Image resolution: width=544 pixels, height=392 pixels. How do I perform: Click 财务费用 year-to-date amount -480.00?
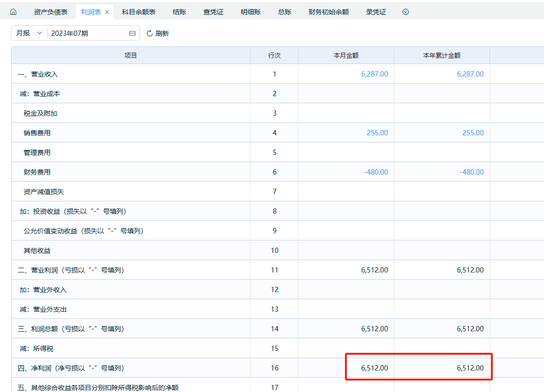[x=471, y=172]
